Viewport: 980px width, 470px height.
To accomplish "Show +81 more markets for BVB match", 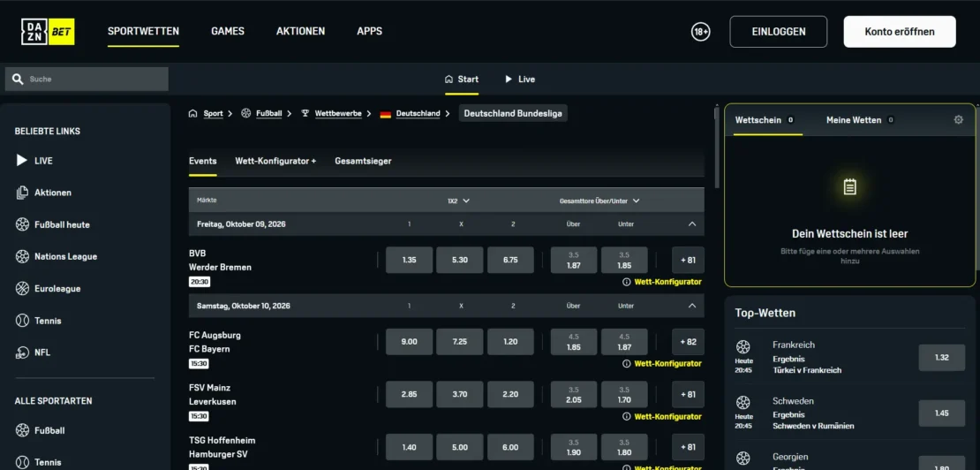I will (x=688, y=260).
